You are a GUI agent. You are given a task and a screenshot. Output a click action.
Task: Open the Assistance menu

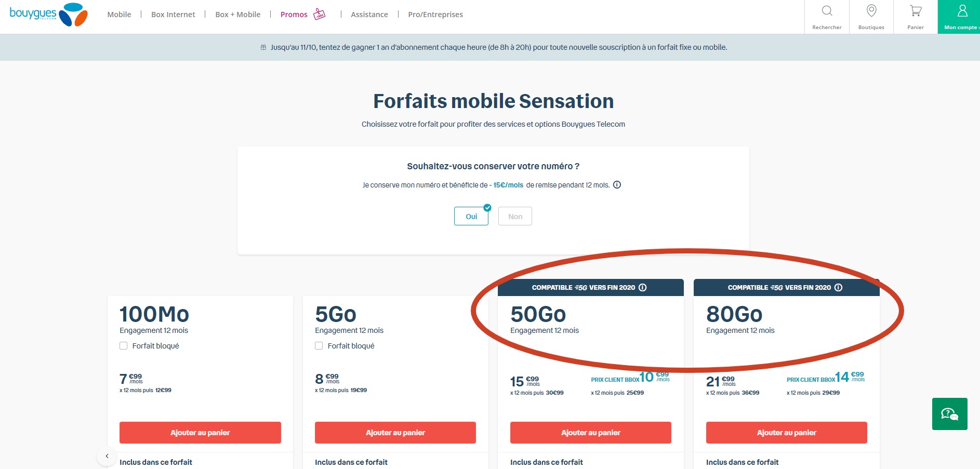point(369,14)
